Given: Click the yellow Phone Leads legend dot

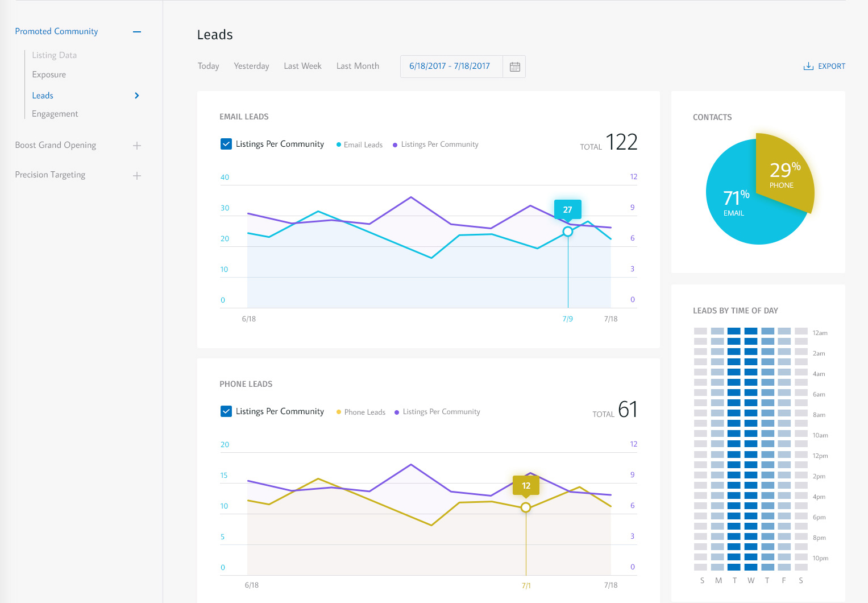Looking at the screenshot, I should pyautogui.click(x=339, y=412).
